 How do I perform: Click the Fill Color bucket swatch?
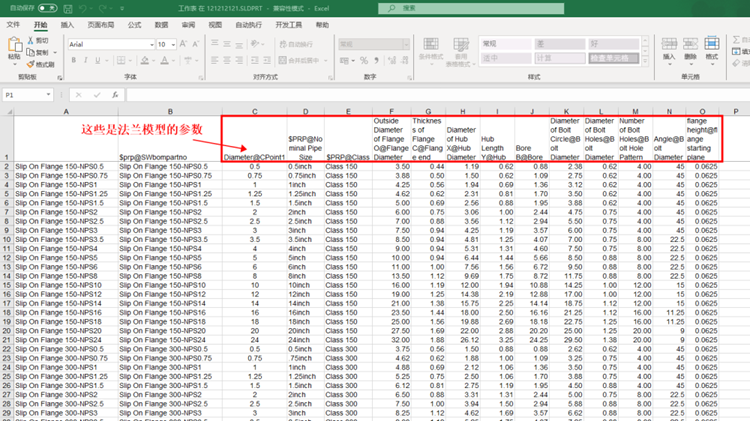coord(144,60)
